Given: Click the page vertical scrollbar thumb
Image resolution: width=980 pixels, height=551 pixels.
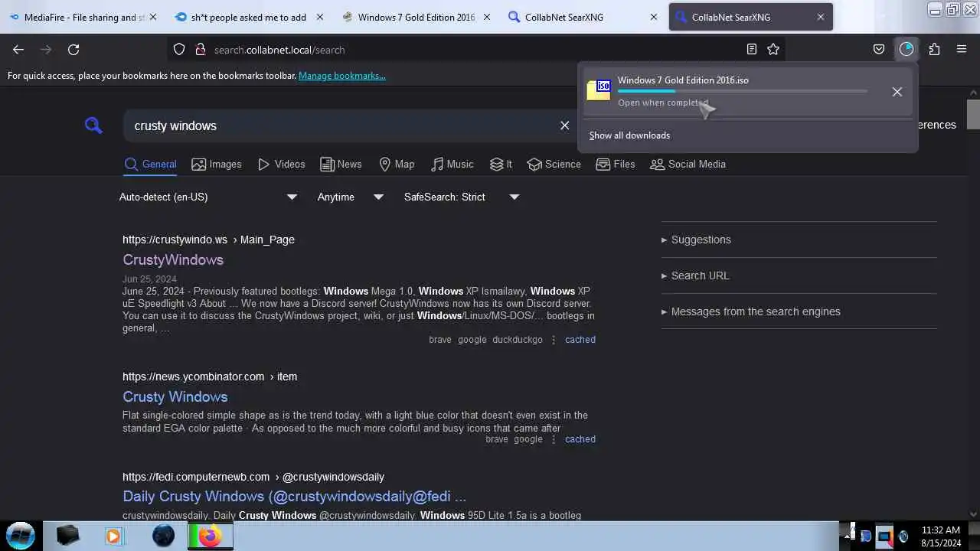Looking at the screenshot, I should pyautogui.click(x=973, y=115).
